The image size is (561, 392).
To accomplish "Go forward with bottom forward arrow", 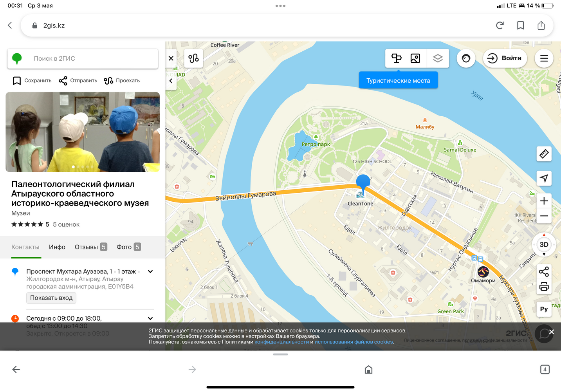I will pyautogui.click(x=192, y=369).
